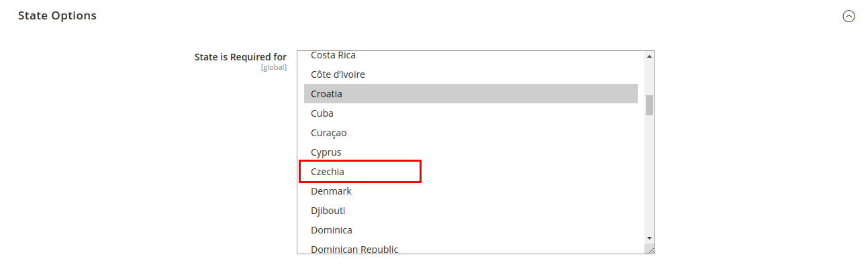Click the list's scroll up arrow
Screen dimensions: 868x265
649,56
